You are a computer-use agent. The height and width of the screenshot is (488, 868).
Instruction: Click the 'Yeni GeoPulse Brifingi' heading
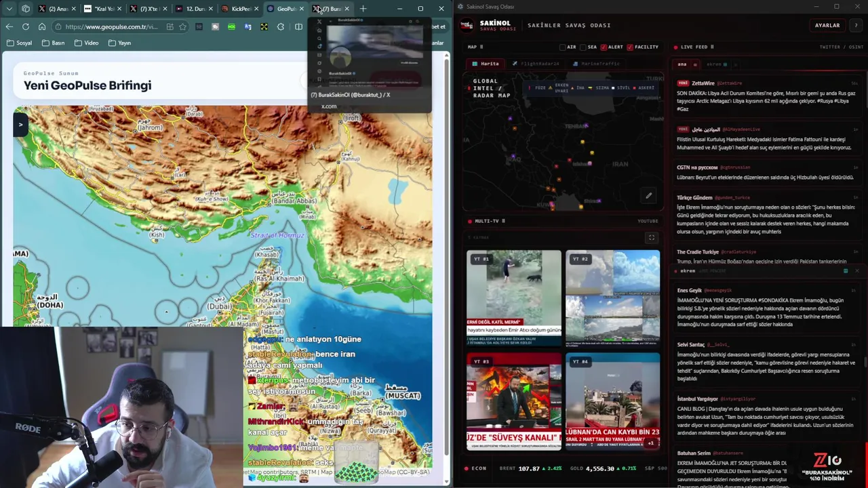(x=87, y=85)
